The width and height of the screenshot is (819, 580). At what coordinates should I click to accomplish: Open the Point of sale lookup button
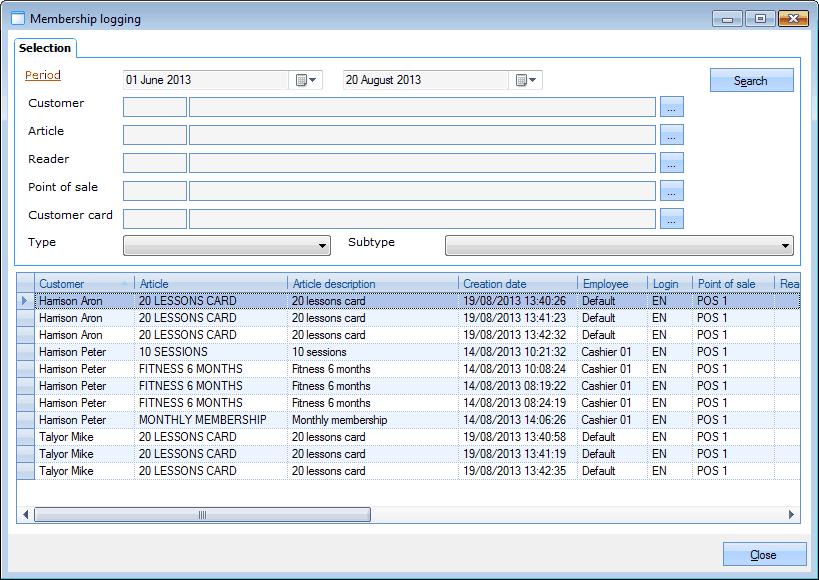(x=671, y=191)
